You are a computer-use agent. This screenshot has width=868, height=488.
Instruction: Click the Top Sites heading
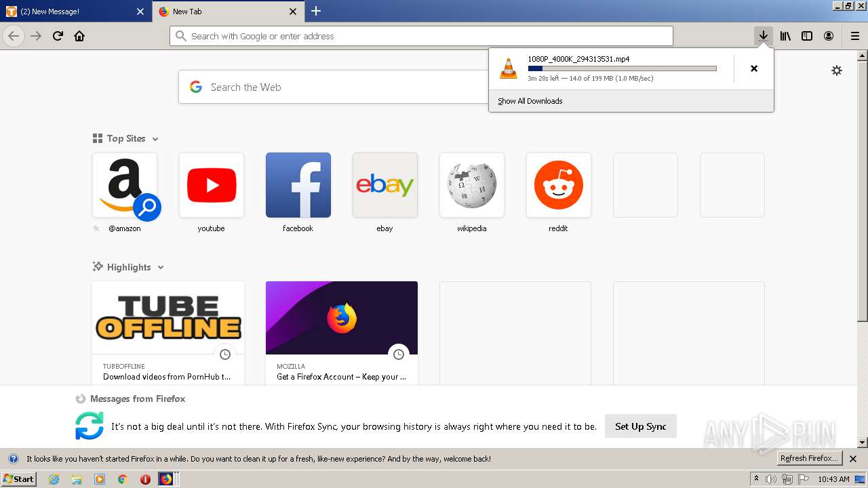point(126,138)
